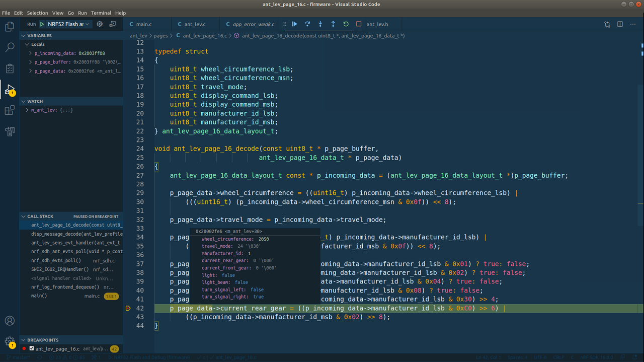Image resolution: width=644 pixels, height=362 pixels.
Task: Click Step Out in debug toolbar
Action: pyautogui.click(x=333, y=24)
